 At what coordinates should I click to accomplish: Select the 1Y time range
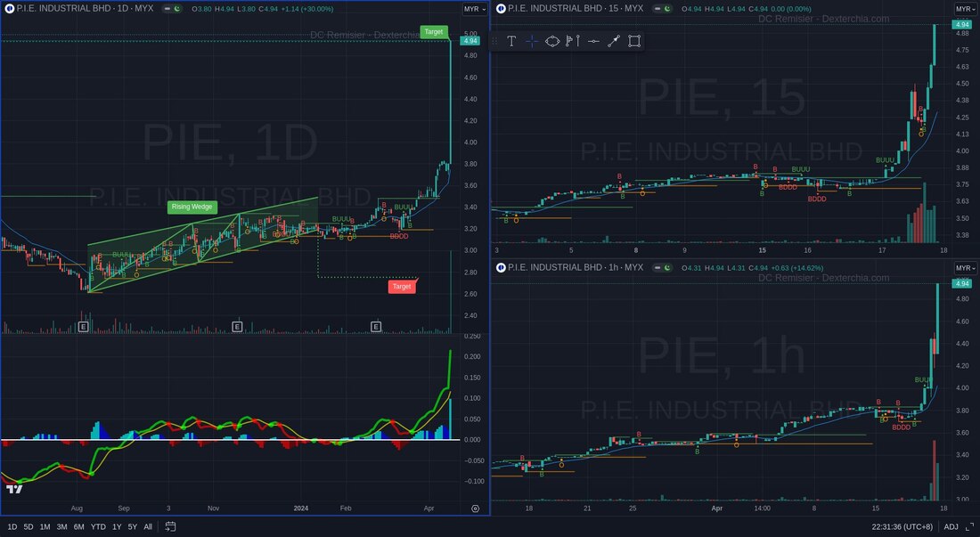tap(117, 527)
